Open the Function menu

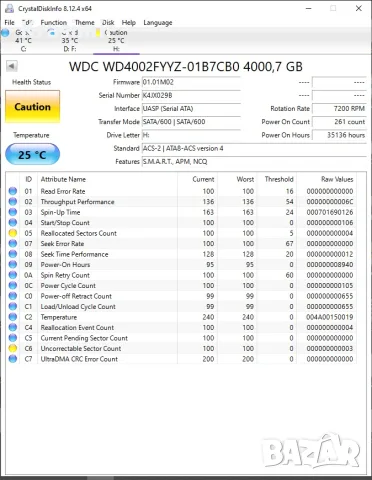54,23
